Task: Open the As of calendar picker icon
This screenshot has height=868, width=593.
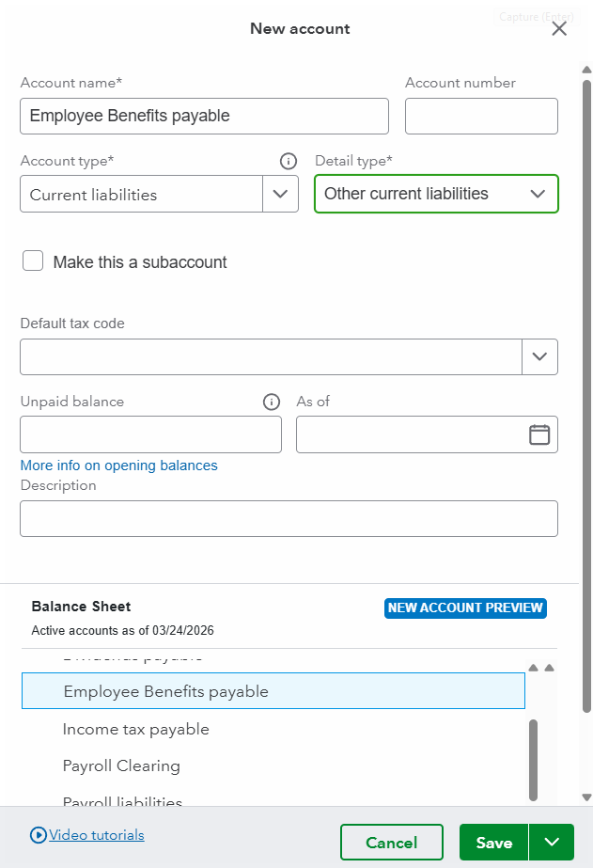Action: tap(539, 434)
